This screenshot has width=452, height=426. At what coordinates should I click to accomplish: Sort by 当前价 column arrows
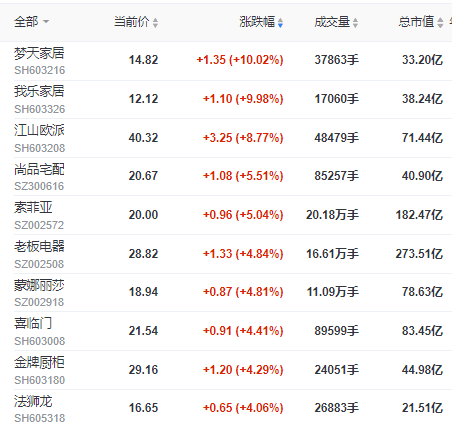click(155, 23)
